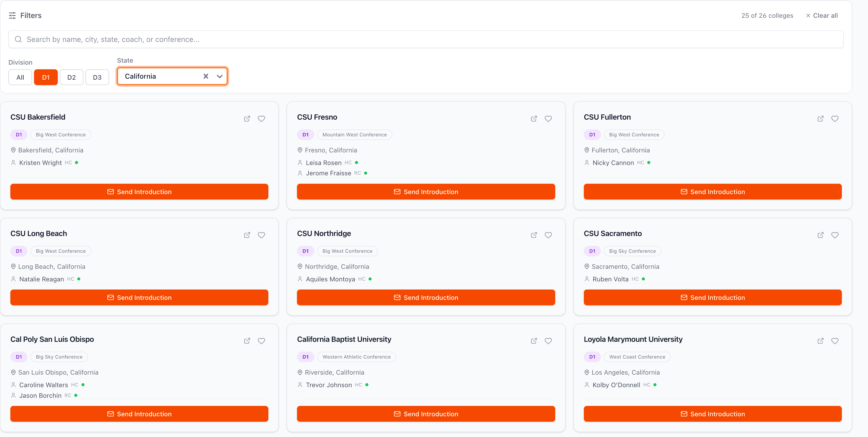Favorite CSU Fullerton with heart icon
The height and width of the screenshot is (437, 868).
pyautogui.click(x=835, y=119)
